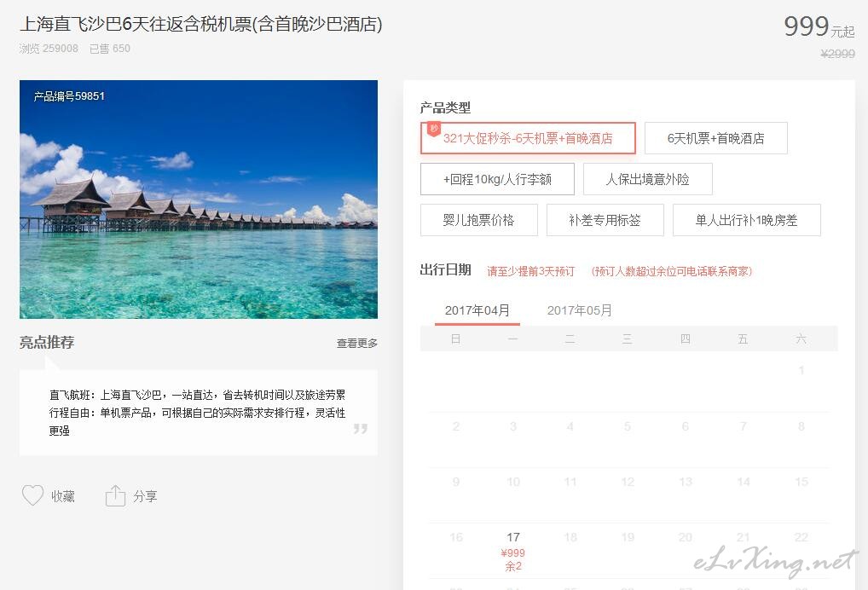Click 浏览 259008 view count

[49, 49]
